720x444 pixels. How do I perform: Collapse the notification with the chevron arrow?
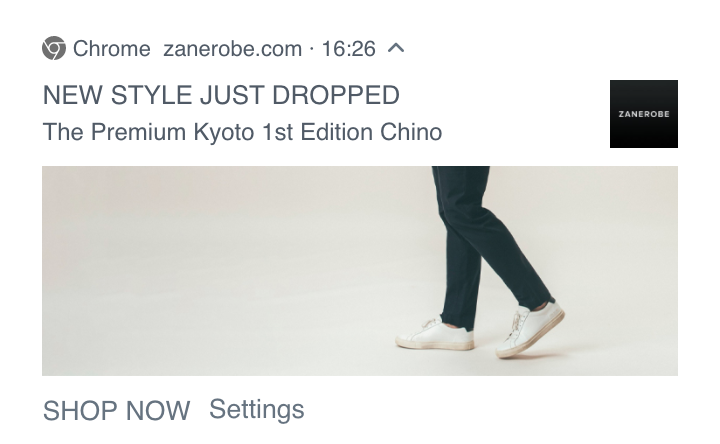coord(396,48)
